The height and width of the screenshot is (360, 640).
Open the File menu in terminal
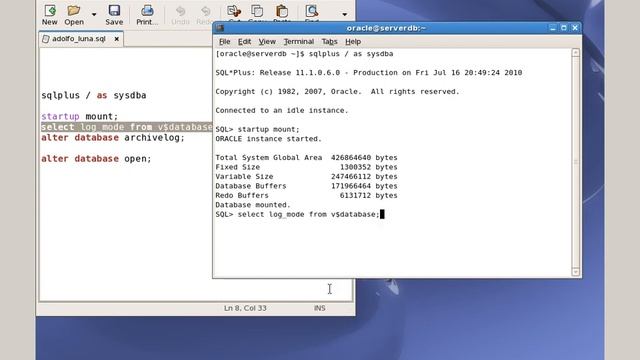click(x=224, y=42)
